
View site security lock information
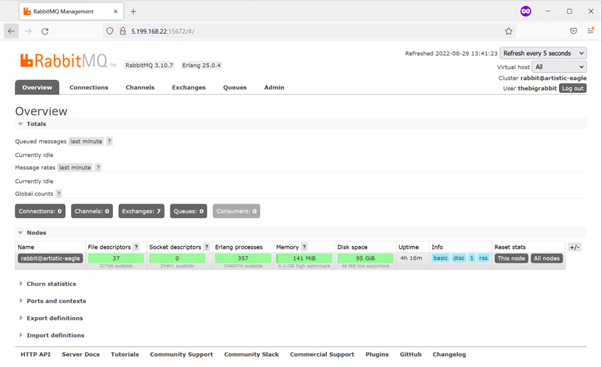click(x=122, y=31)
